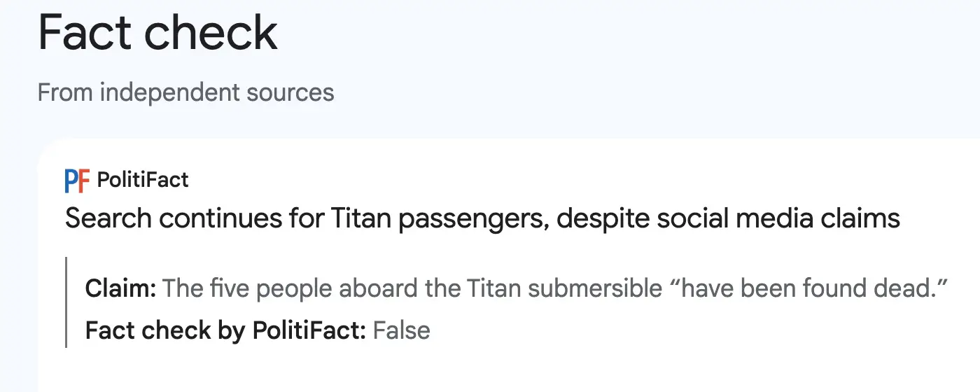Screen dimensions: 980x392
Task: Click the 'False' rating verdict
Action: 401,330
